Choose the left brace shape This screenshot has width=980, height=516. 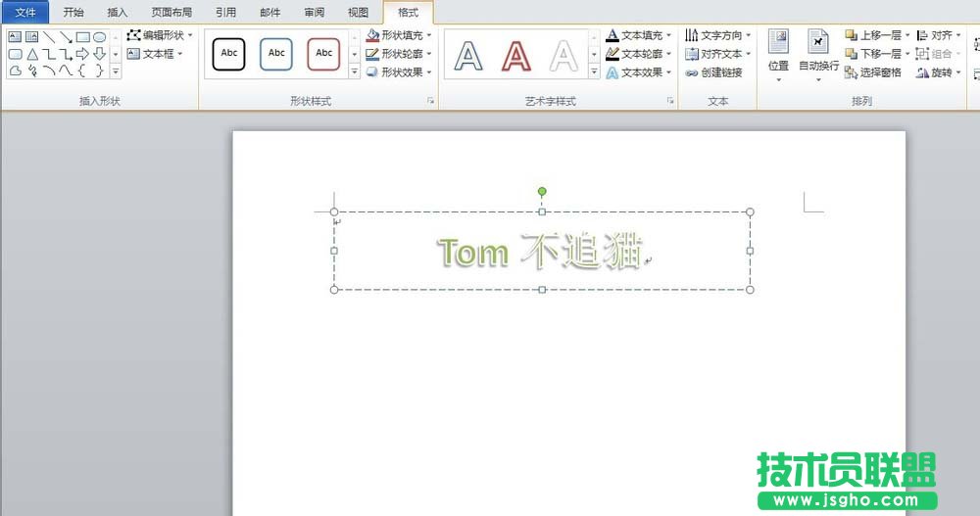(82, 71)
